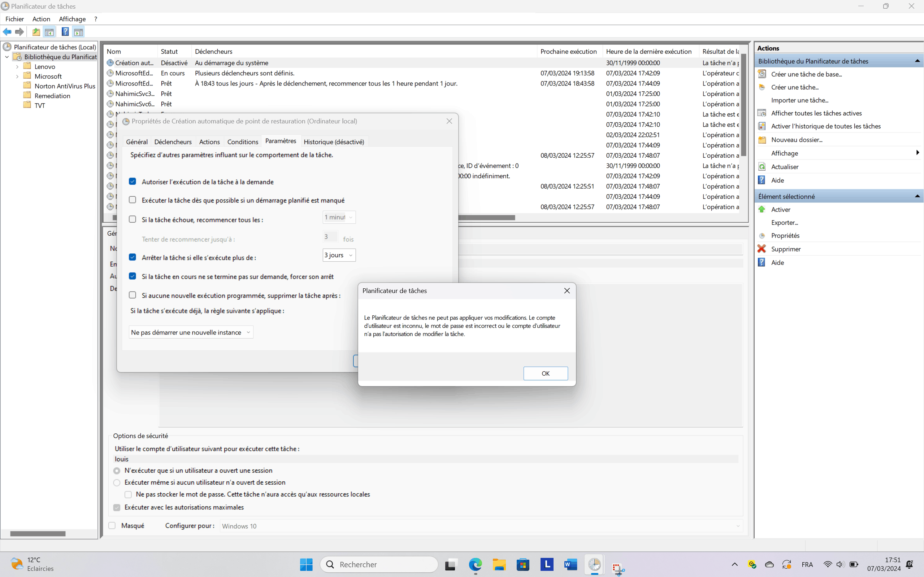Click the Back arrow toolbar icon

(x=7, y=32)
